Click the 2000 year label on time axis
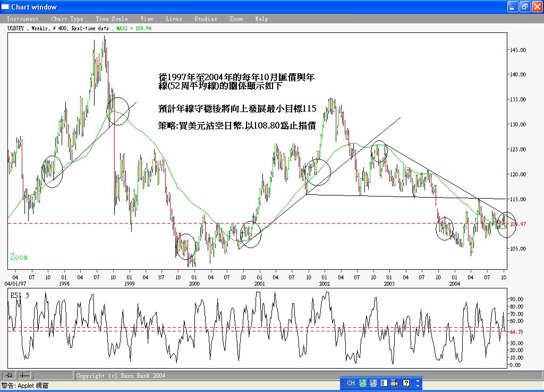Image resolution: width=544 pixels, height=392 pixels. coord(194,284)
